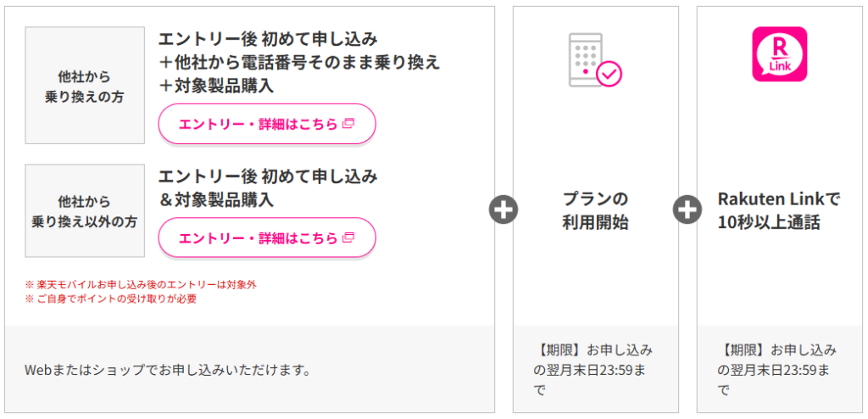The image size is (868, 419).
Task: Click the pink Rakuten Link app icon
Action: [780, 54]
